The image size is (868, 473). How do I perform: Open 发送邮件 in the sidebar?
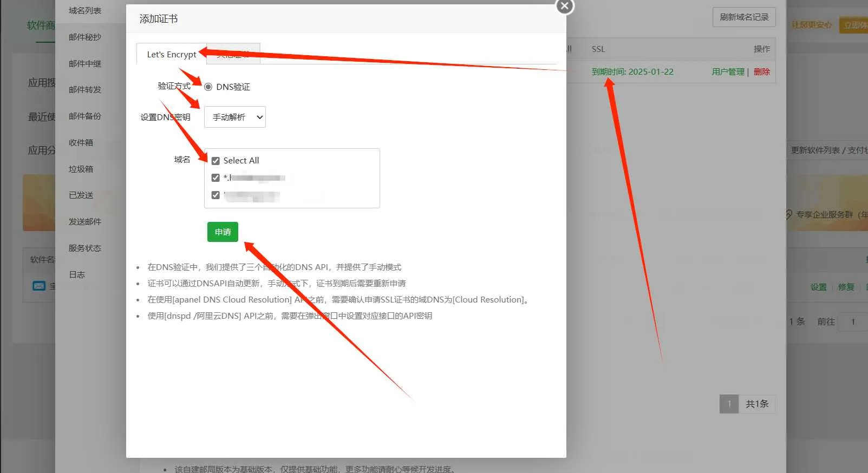pyautogui.click(x=85, y=221)
